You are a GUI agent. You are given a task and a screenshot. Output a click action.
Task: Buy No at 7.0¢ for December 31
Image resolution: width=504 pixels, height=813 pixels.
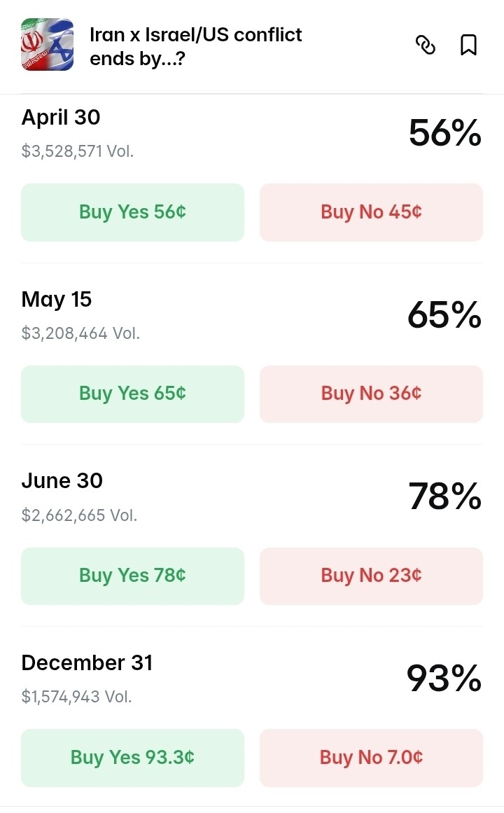[x=371, y=758]
